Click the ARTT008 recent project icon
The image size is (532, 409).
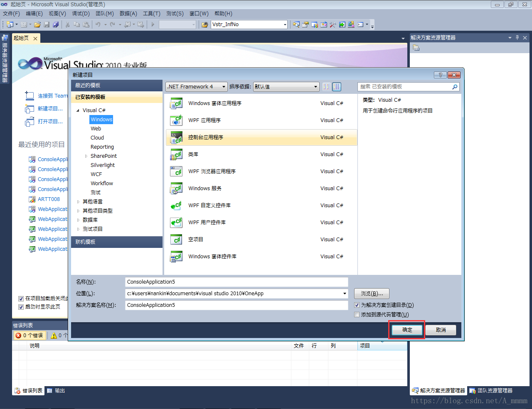(x=32, y=199)
